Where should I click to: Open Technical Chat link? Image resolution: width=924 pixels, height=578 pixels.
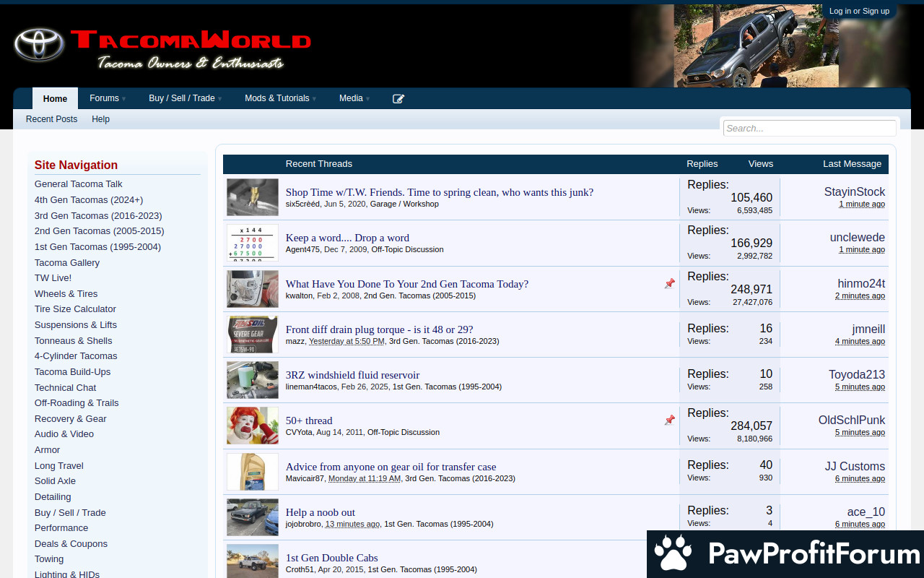[66, 388]
